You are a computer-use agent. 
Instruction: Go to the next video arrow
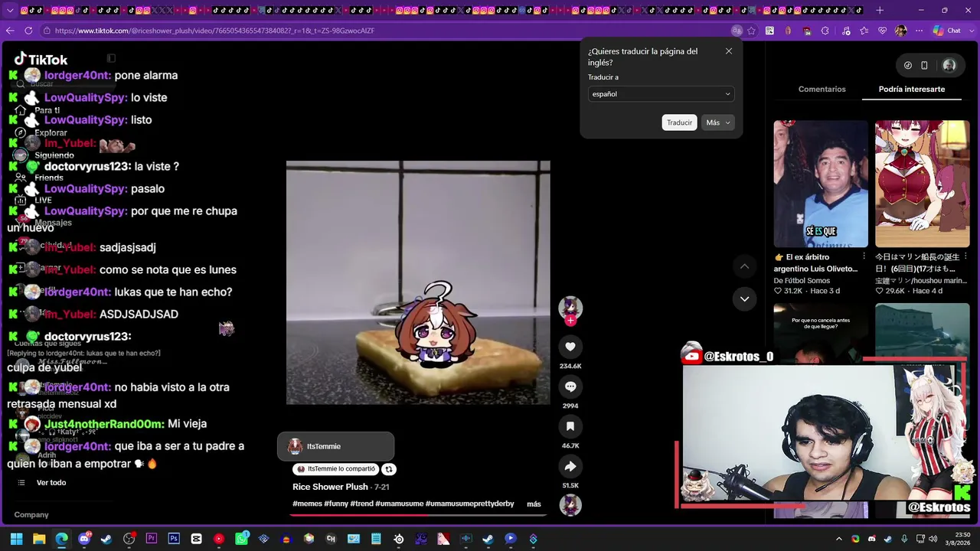coord(744,298)
